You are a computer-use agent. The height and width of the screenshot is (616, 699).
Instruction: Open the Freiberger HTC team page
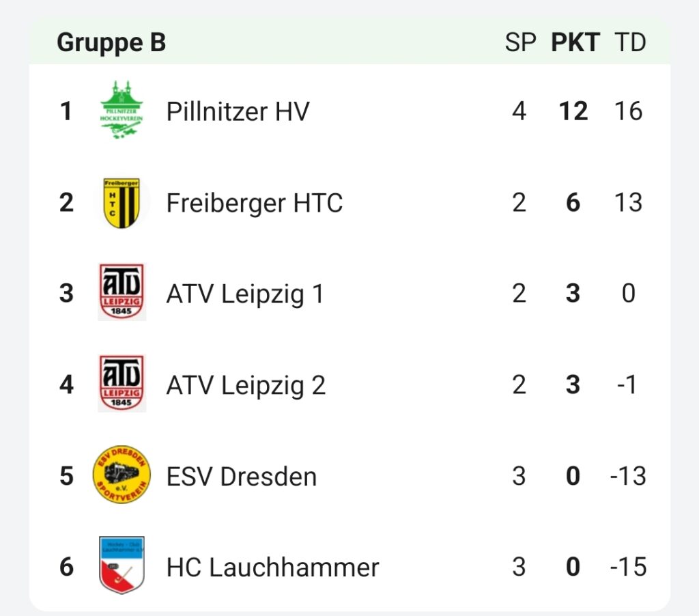pos(255,203)
